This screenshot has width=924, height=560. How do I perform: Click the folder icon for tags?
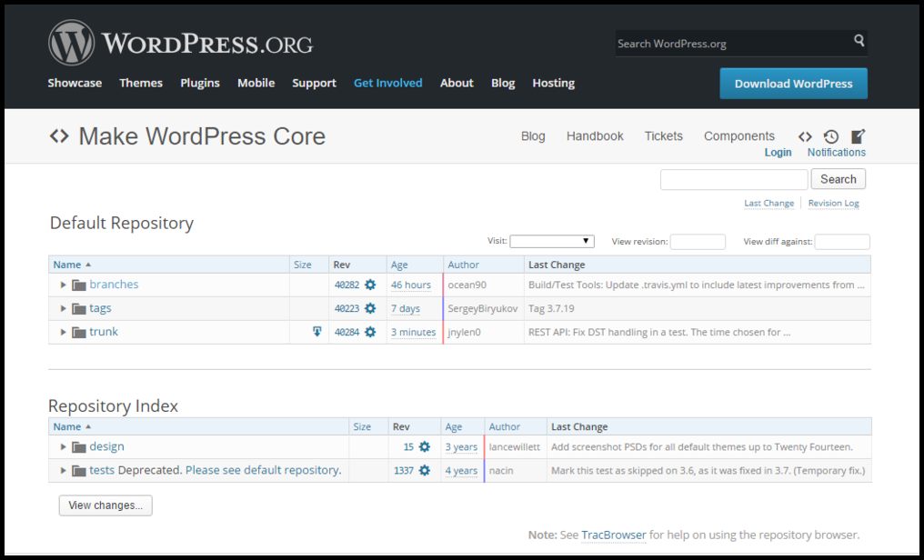point(79,308)
